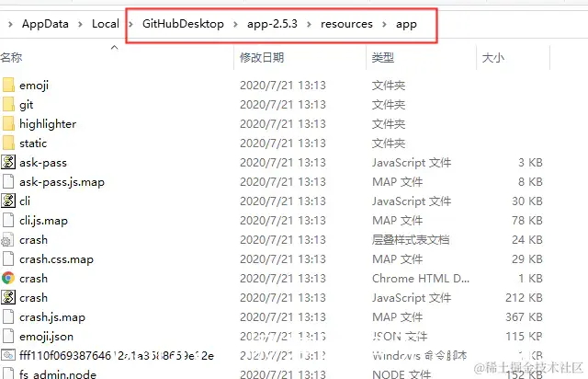588x379 pixels.
Task: Click the cli JavaScript file icon
Action: (8, 201)
